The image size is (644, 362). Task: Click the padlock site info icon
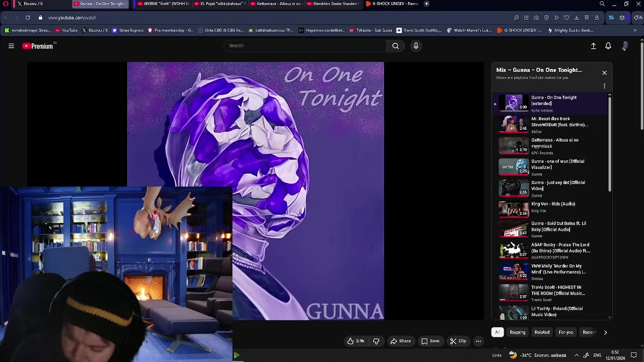[x=40, y=18]
